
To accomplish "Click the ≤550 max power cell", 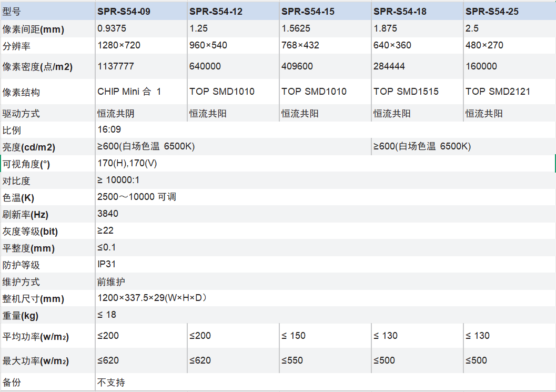I will click(325, 360).
